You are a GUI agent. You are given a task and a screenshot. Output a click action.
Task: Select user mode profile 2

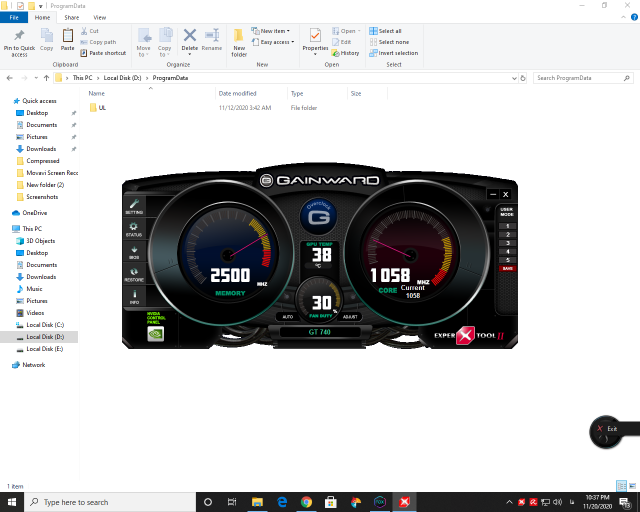pos(507,234)
